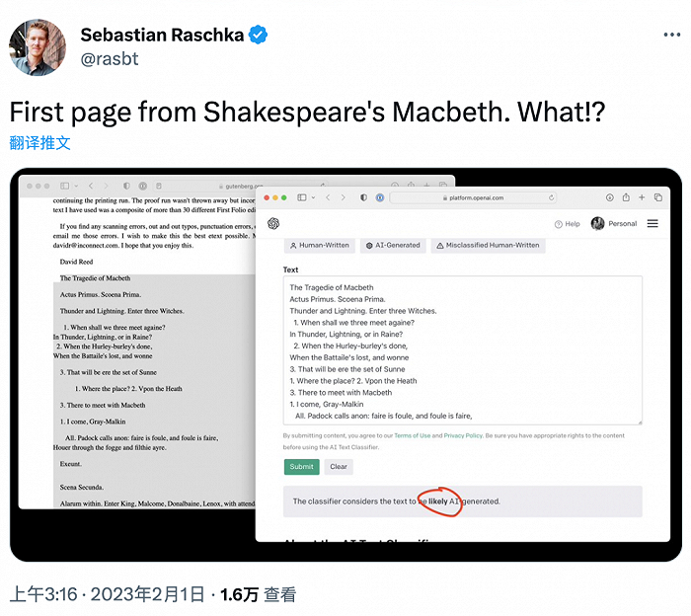Click the Help question mark icon
The height and width of the screenshot is (616, 691).
coord(559,224)
